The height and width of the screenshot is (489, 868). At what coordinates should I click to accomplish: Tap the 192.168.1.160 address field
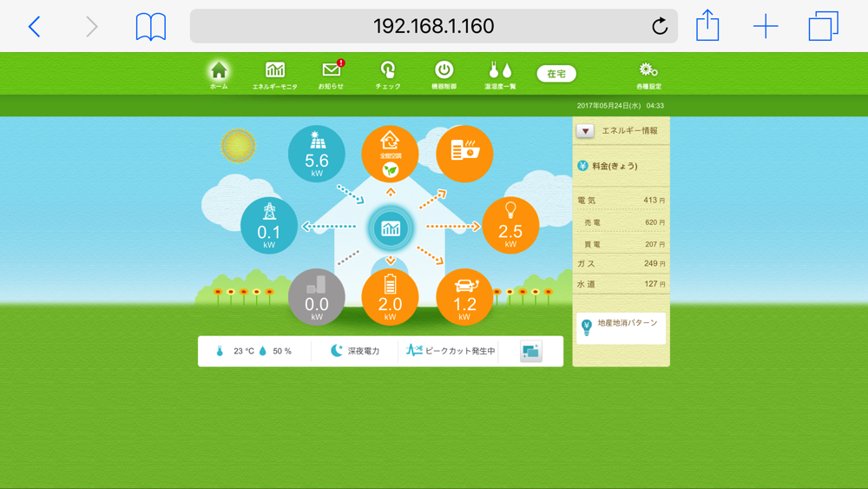point(433,26)
